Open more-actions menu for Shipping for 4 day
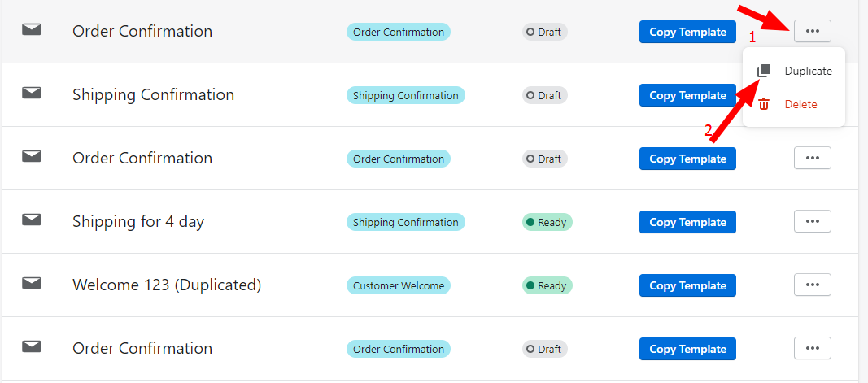This screenshot has width=868, height=383. 812,221
